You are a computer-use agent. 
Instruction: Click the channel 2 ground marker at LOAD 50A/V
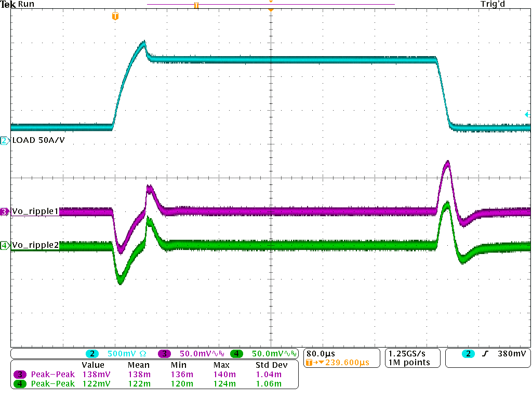point(5,140)
